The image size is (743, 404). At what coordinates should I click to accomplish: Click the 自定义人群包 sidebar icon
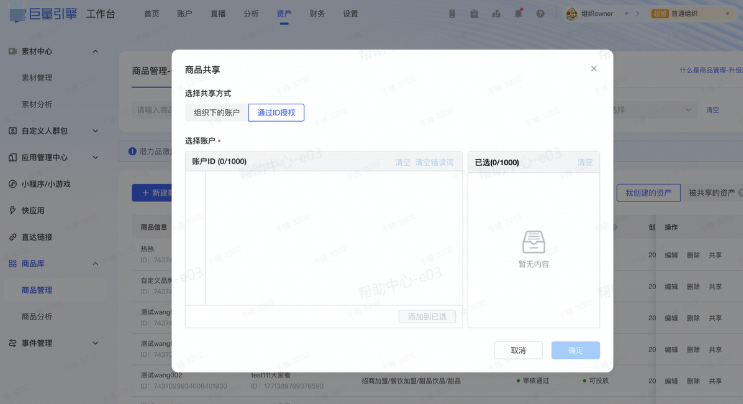(13, 131)
